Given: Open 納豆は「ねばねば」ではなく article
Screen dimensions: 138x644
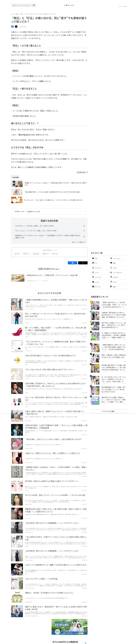Looking at the screenshot, I should click(56, 469).
